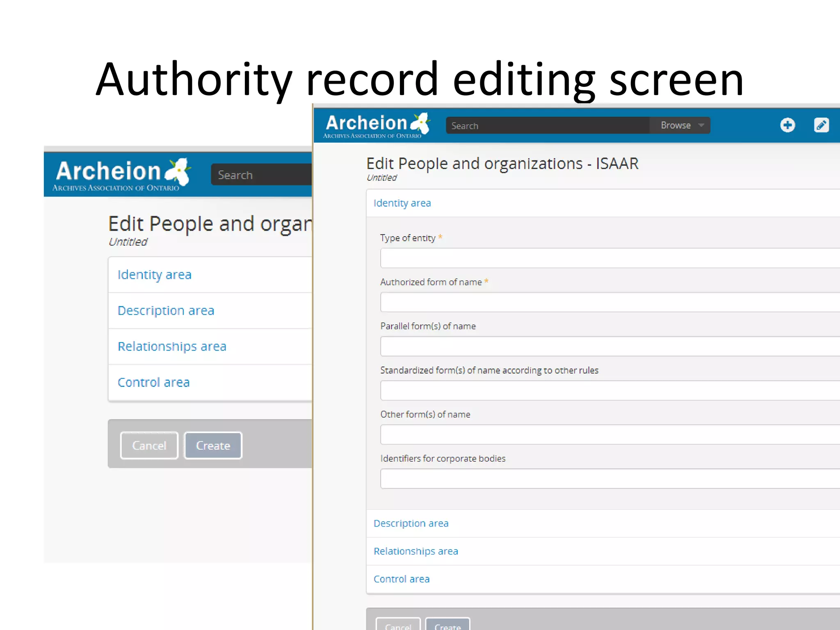
Task: Open the Browse dropdown in the right header
Action: pyautogui.click(x=680, y=126)
